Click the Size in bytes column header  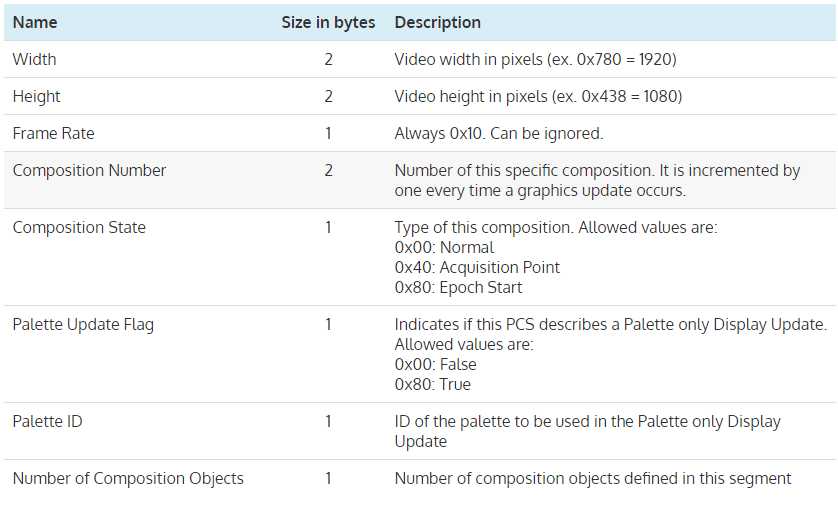328,22
